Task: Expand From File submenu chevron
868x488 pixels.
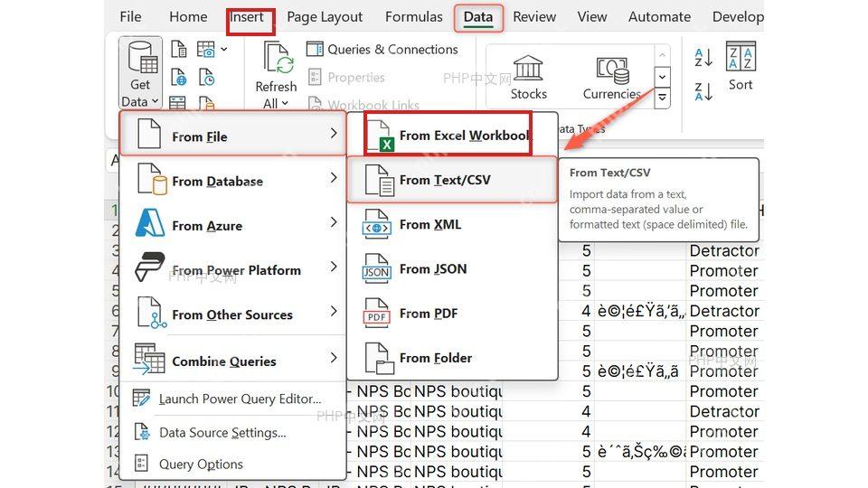Action: [x=334, y=134]
